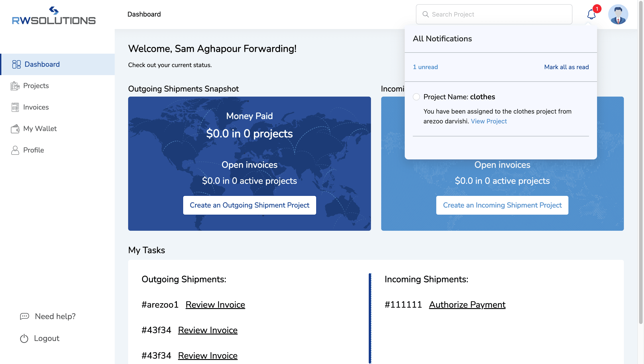
Task: Open Review Invoice for #arezoo1
Action: pos(215,305)
